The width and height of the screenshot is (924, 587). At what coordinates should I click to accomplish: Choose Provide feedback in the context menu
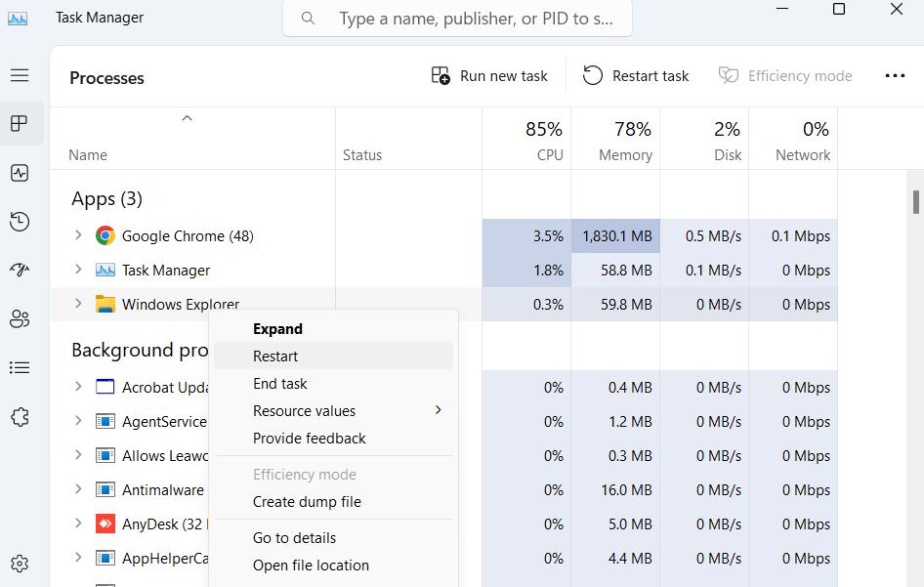(333, 439)
